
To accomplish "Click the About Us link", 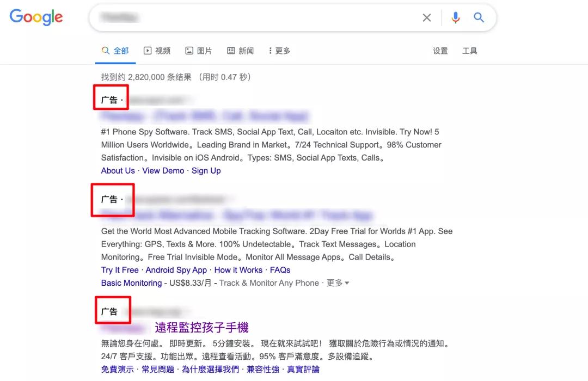I will (x=118, y=170).
